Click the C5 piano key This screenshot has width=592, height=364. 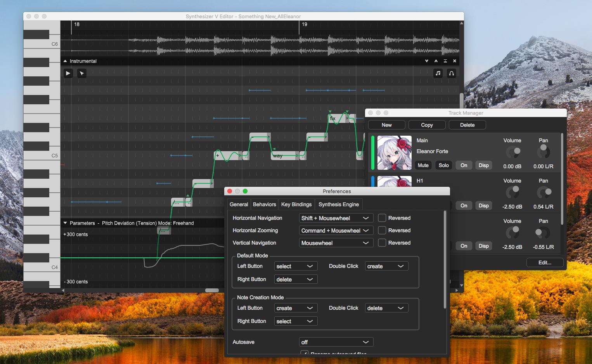[42, 155]
